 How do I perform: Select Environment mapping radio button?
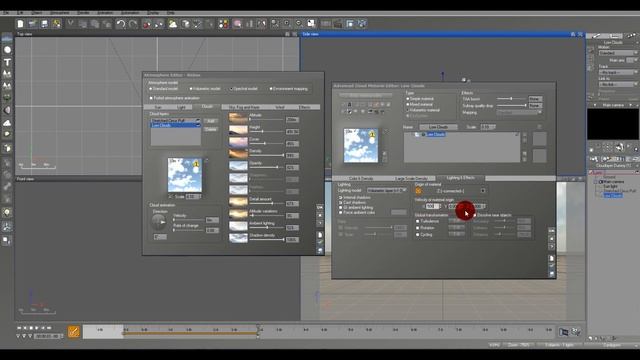click(x=271, y=89)
